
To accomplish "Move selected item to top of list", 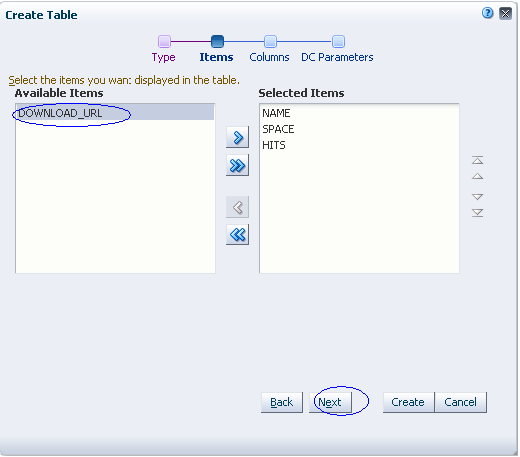I will 477,160.
